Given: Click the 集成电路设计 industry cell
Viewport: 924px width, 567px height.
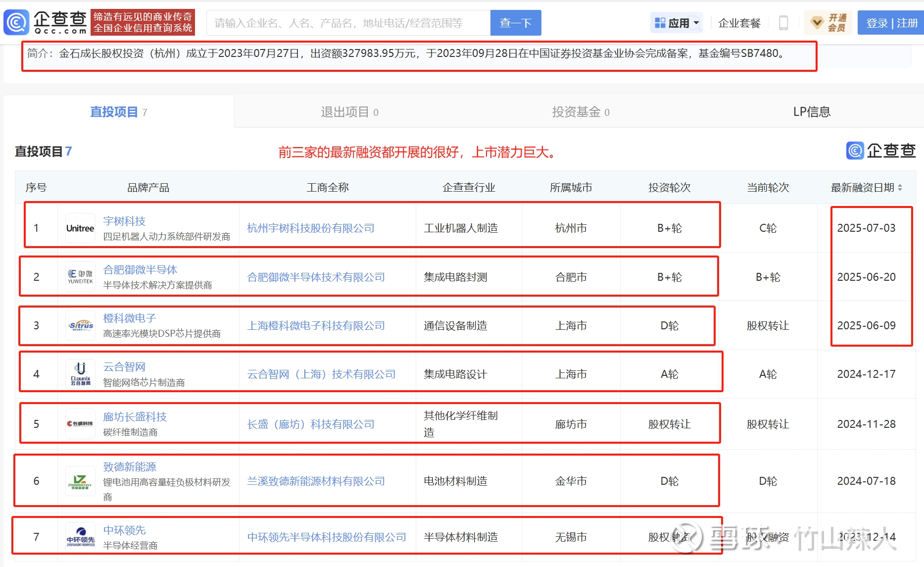Looking at the screenshot, I should click(x=455, y=374).
